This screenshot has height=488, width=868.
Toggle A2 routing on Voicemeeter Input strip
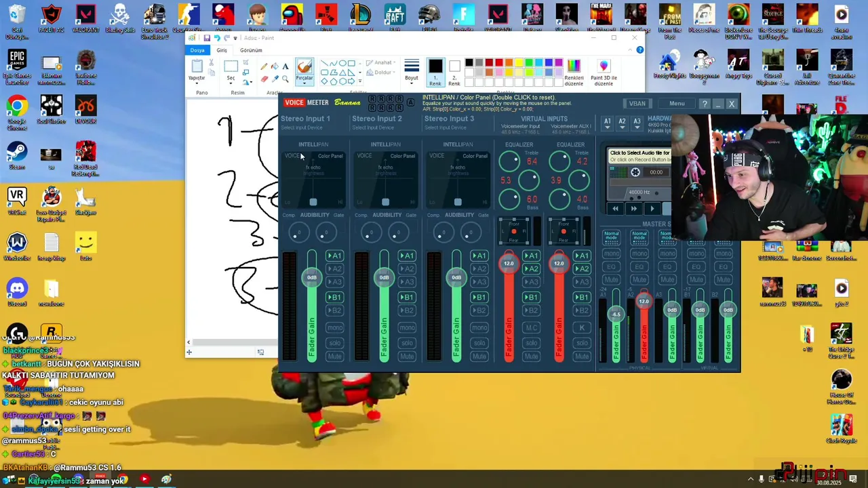tap(531, 269)
